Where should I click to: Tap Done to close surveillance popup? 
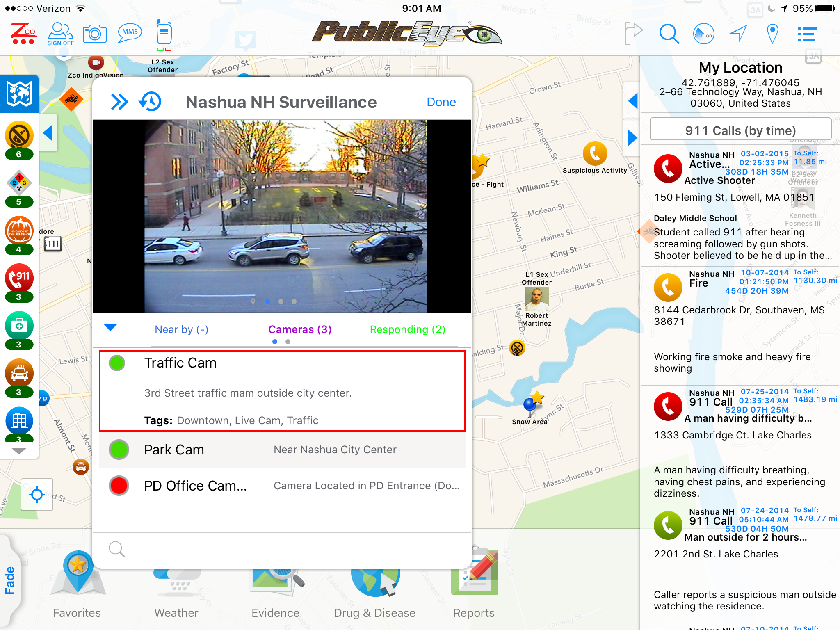click(441, 102)
